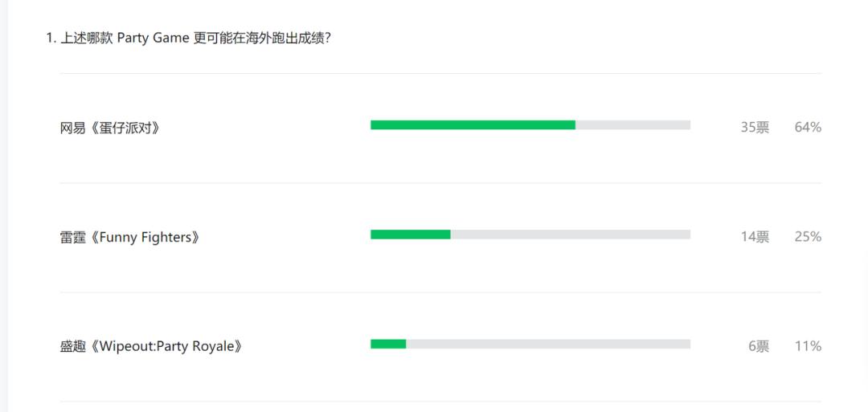Click the question number 1.

pos(51,39)
